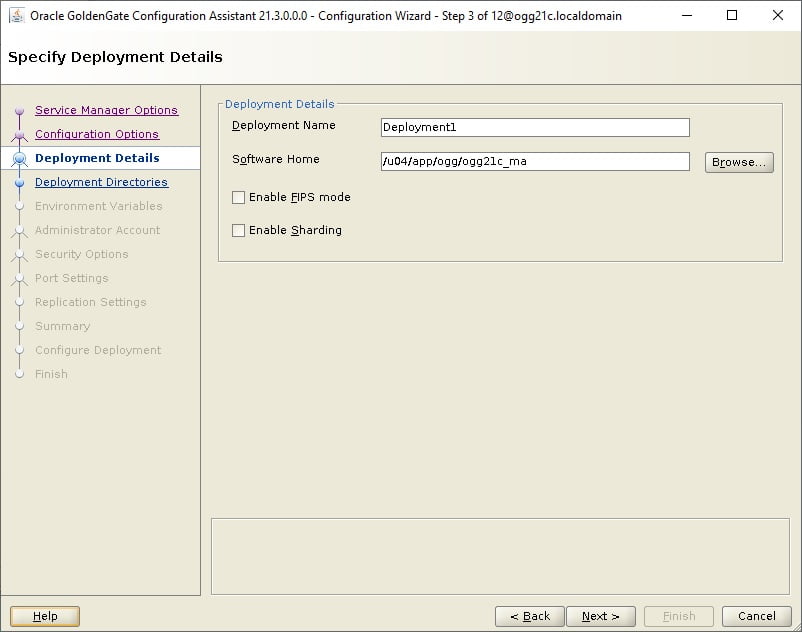Open Service Manager Options step

[106, 110]
